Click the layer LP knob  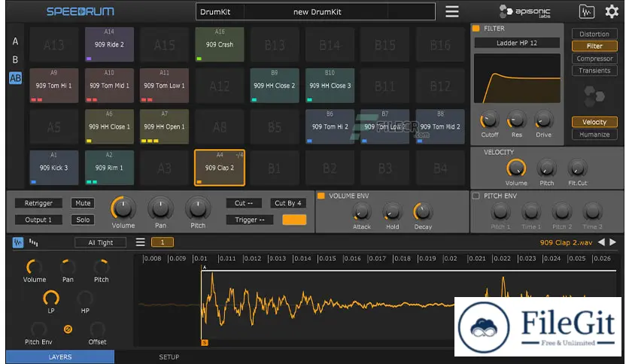point(51,298)
